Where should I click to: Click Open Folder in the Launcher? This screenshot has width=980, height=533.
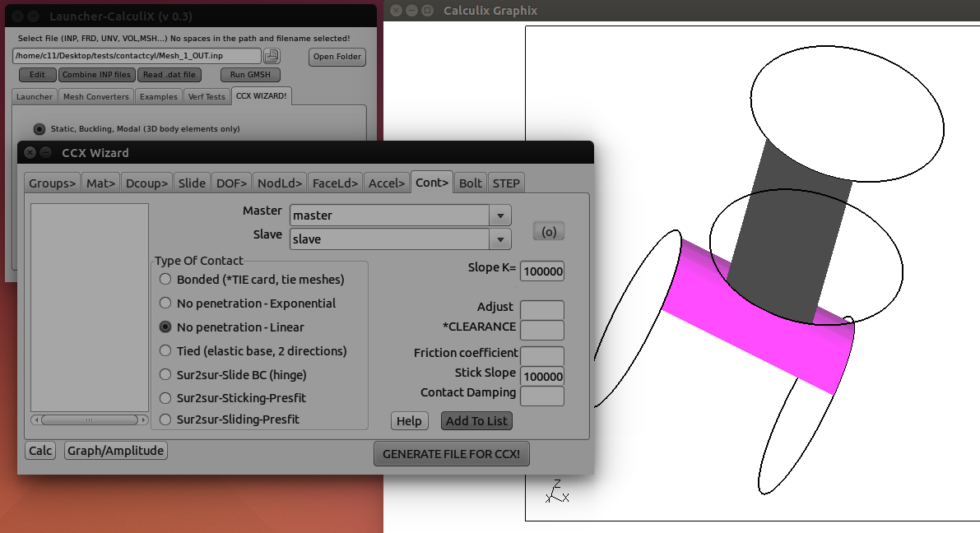coord(337,57)
